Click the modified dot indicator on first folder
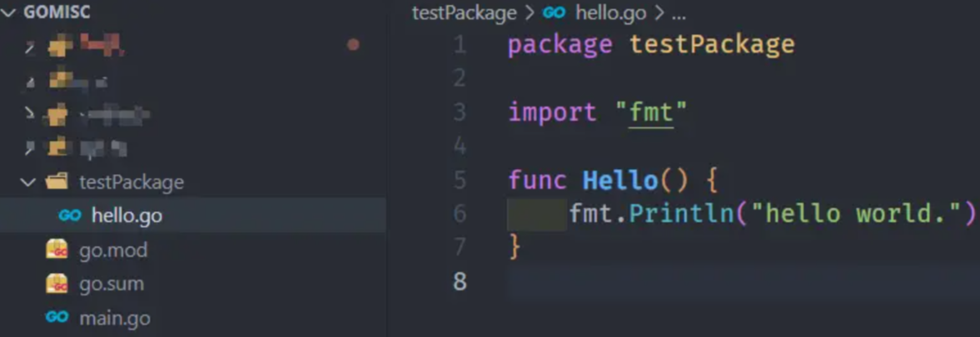 coord(353,44)
